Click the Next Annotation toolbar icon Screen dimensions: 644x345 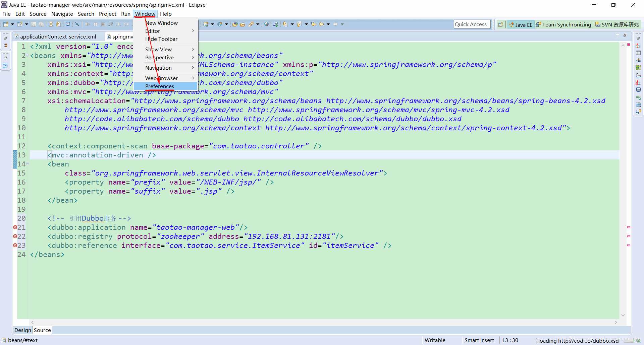[x=285, y=24]
